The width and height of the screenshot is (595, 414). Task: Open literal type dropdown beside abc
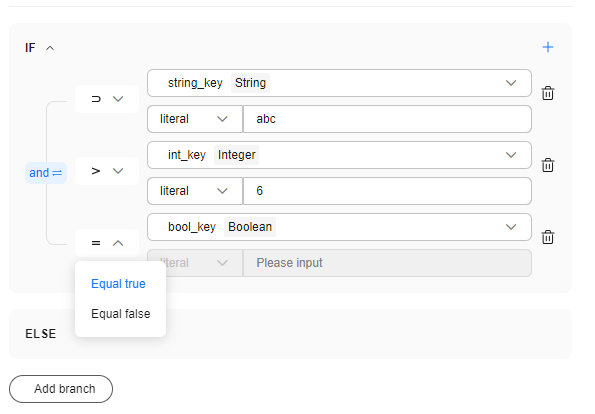pyautogui.click(x=195, y=119)
